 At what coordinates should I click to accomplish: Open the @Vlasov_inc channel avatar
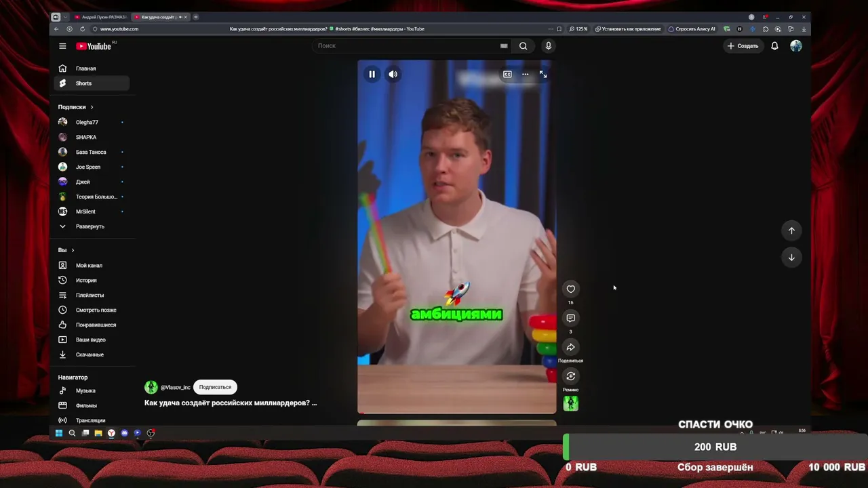point(151,387)
